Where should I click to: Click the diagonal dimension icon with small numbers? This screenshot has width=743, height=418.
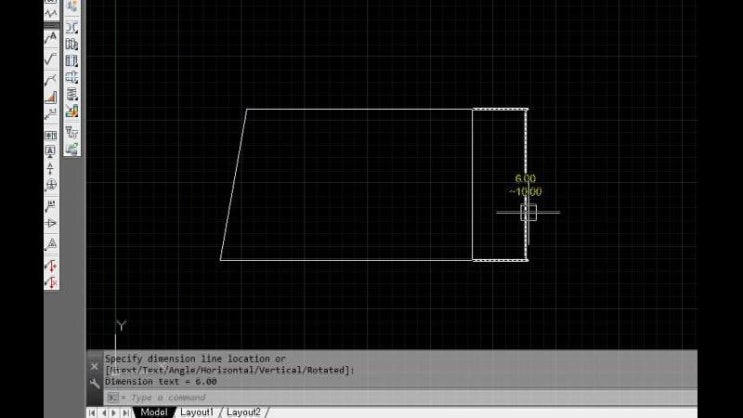coord(51,114)
